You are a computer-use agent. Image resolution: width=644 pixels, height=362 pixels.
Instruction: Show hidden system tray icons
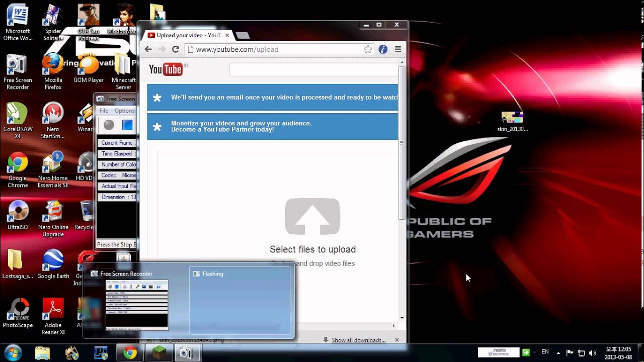click(558, 353)
